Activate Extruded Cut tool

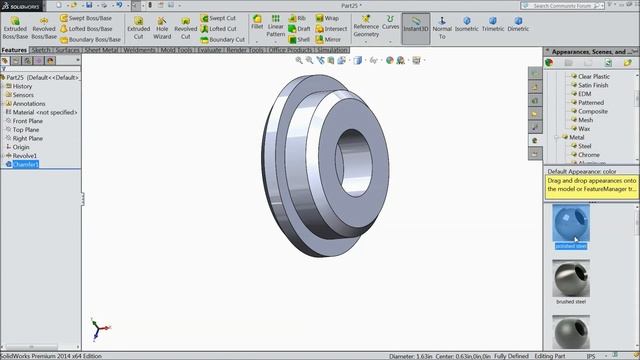(138, 28)
